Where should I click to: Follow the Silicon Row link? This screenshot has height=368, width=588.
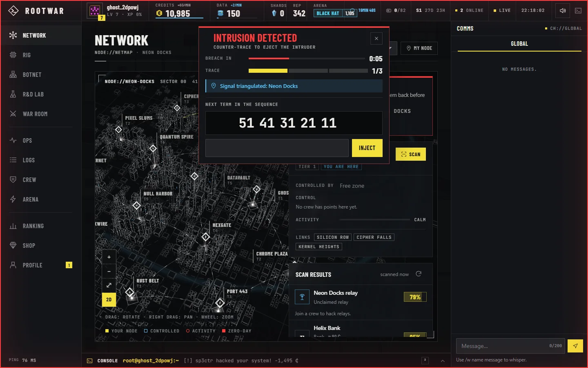click(x=333, y=237)
